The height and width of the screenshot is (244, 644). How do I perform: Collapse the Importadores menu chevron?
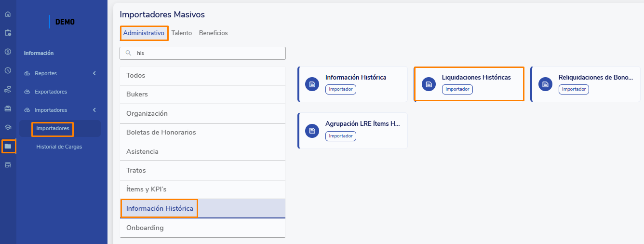(94, 110)
